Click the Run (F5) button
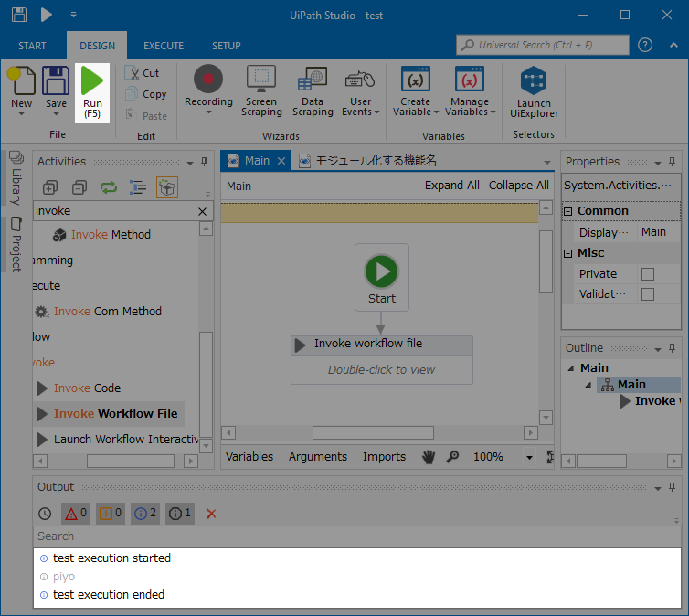This screenshot has width=689, height=616. [92, 93]
